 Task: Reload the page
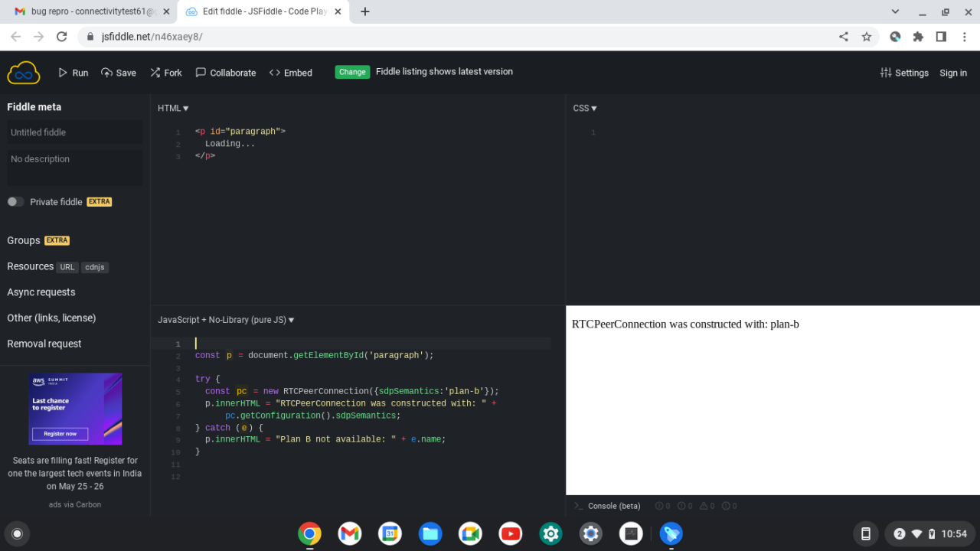coord(62,37)
